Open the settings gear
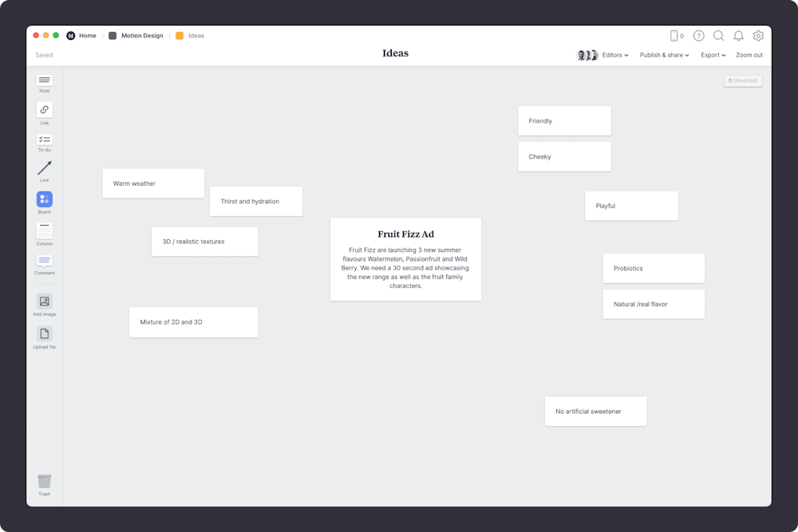 pyautogui.click(x=758, y=36)
